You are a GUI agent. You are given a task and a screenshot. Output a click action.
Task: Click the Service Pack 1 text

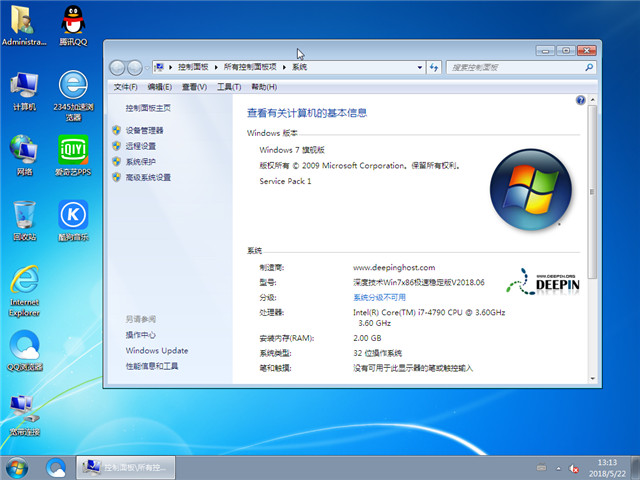point(285,181)
